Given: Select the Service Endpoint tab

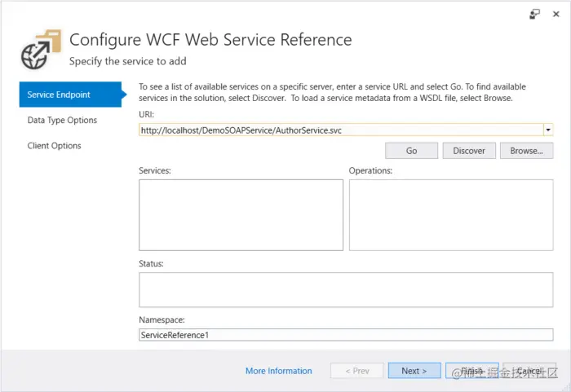Looking at the screenshot, I should point(70,95).
